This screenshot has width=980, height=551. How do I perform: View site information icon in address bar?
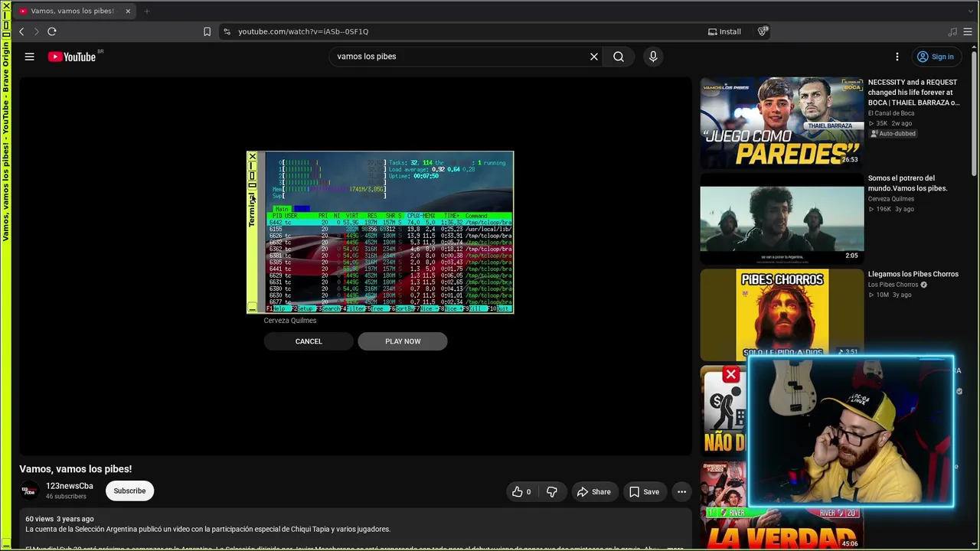[226, 31]
